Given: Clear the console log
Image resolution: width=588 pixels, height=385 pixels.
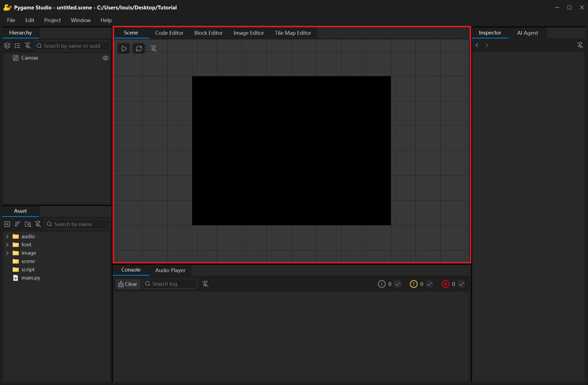Looking at the screenshot, I should click(128, 284).
